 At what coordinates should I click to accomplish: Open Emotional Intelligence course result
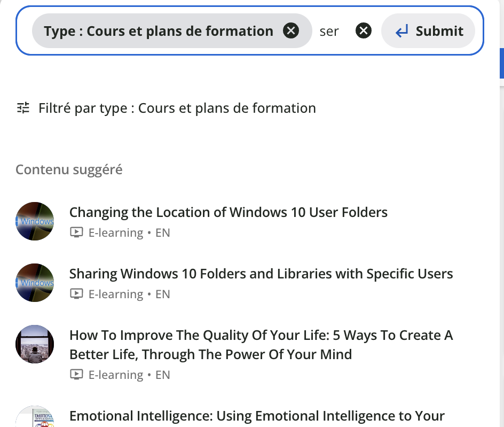(257, 416)
